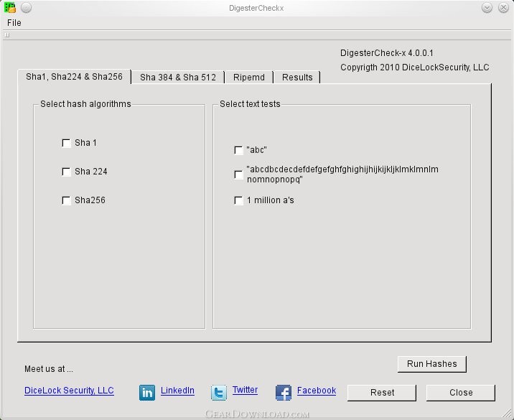The height and width of the screenshot is (420, 514).
Task: Tick the Sha 224 algorithm checkbox
Action: 67,172
